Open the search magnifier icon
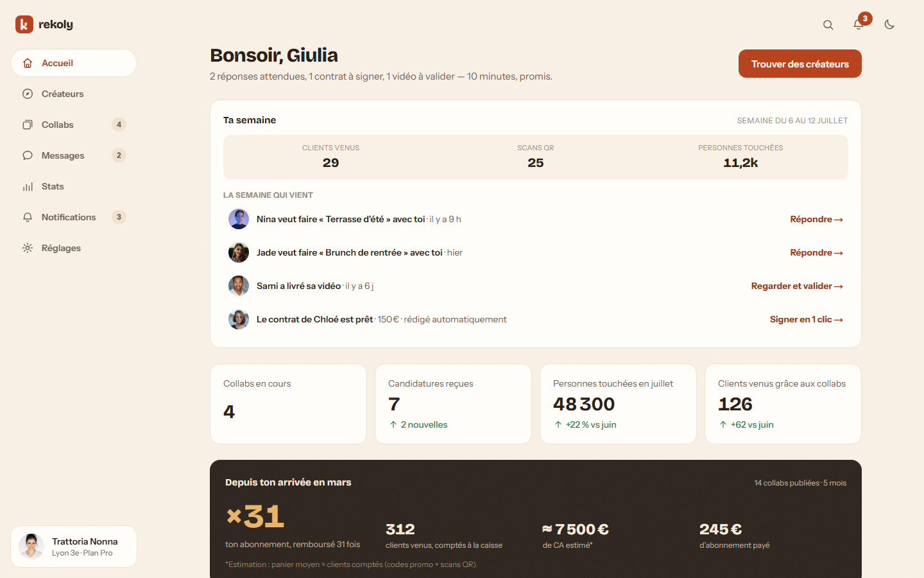 click(828, 24)
